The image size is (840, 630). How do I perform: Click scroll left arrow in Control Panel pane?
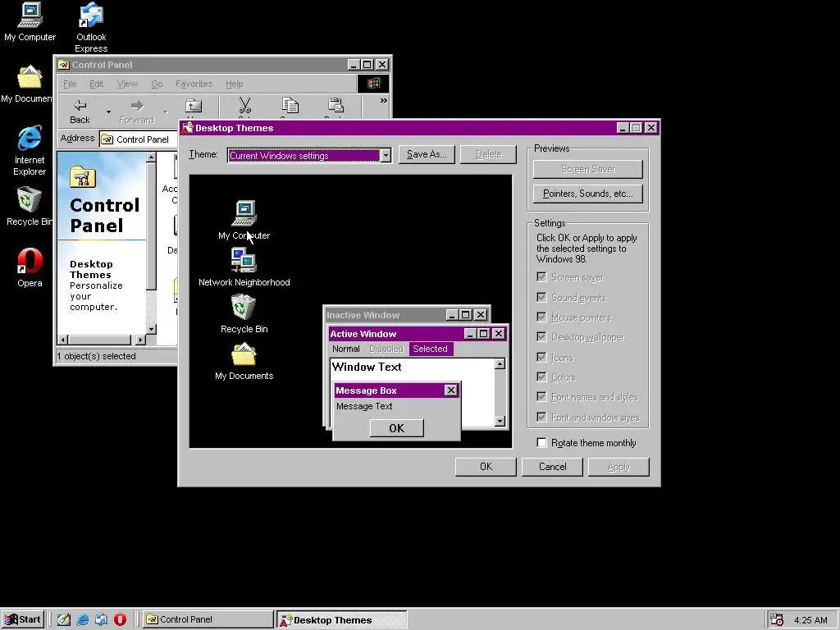coord(62,340)
